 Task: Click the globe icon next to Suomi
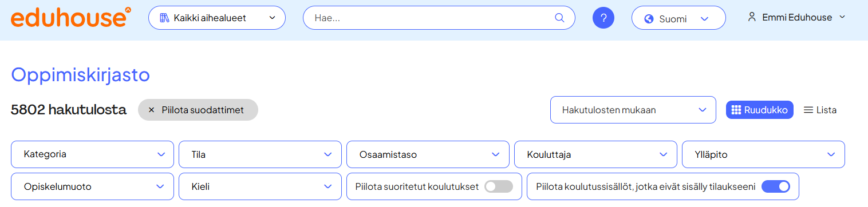click(x=649, y=19)
